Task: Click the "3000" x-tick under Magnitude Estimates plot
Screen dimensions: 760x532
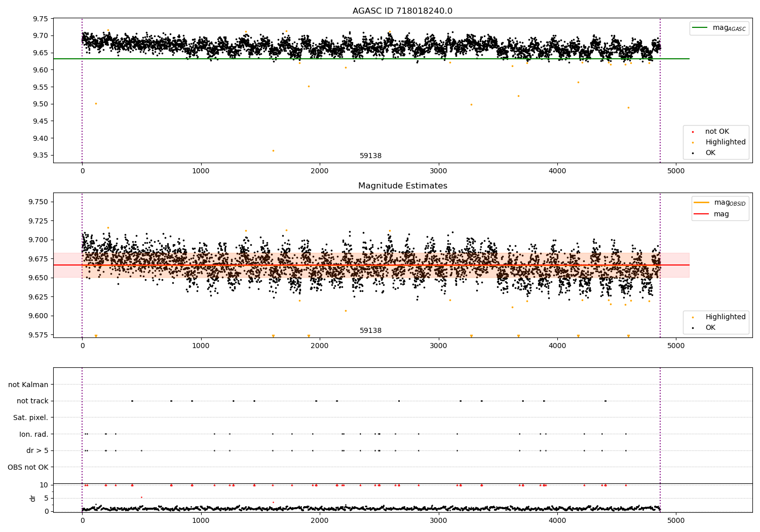Action: pos(438,346)
